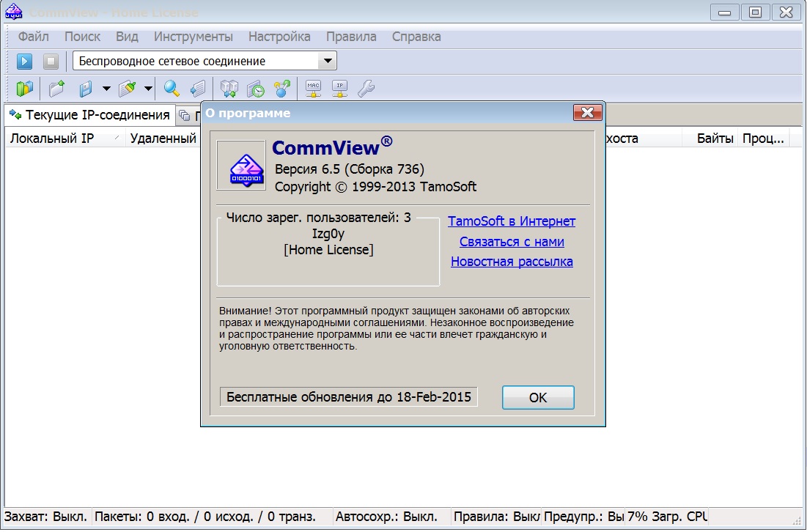Open the Настройка menu
Image resolution: width=807 pixels, height=532 pixels.
[279, 37]
